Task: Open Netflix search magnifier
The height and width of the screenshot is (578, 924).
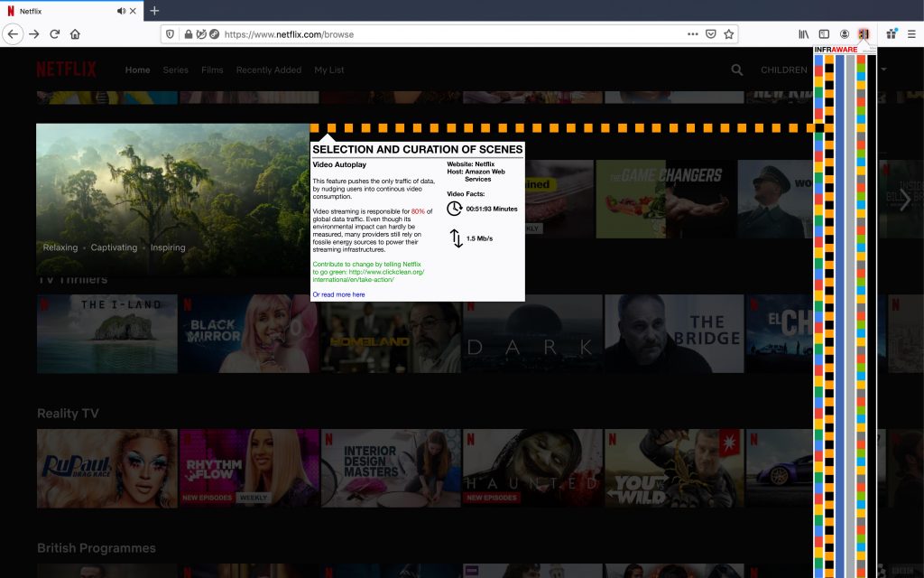Action: [x=736, y=70]
